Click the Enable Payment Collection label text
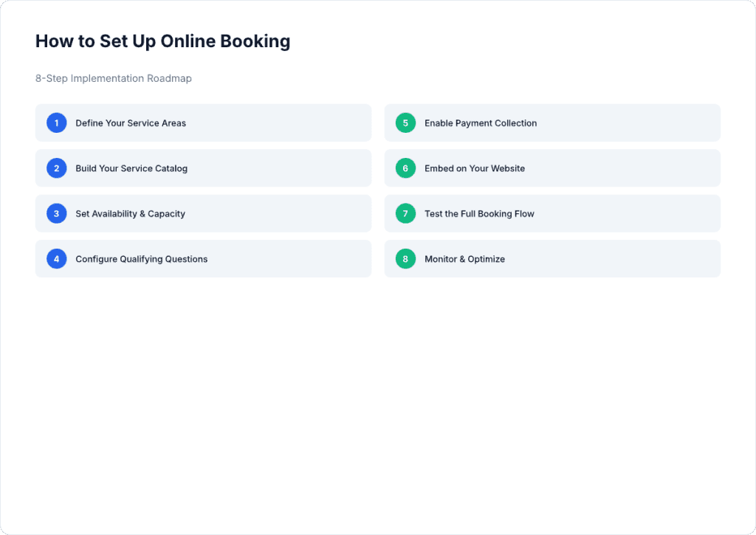 [481, 122]
